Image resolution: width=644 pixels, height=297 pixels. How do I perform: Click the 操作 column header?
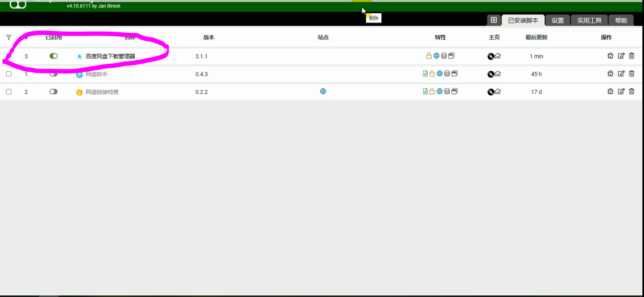pyautogui.click(x=606, y=37)
